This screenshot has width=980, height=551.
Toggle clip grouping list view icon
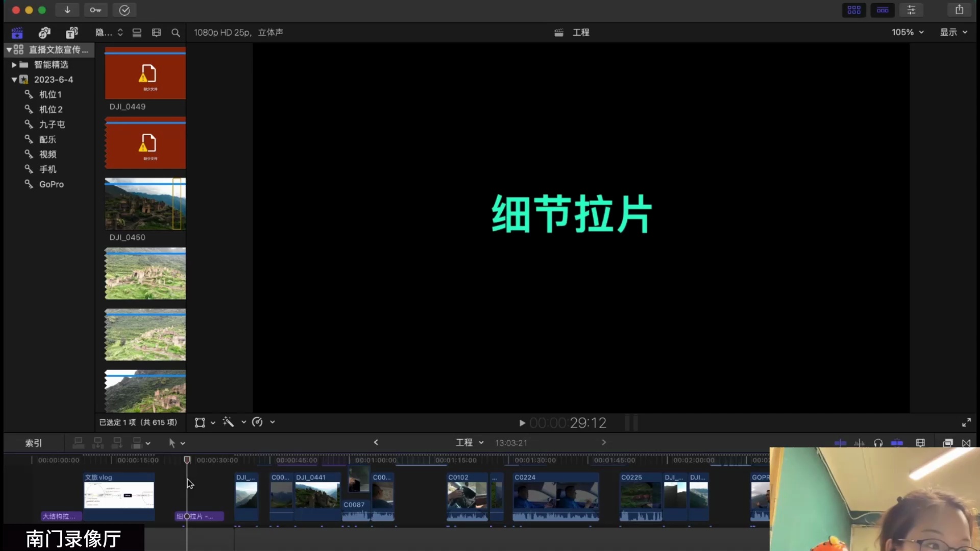(137, 33)
